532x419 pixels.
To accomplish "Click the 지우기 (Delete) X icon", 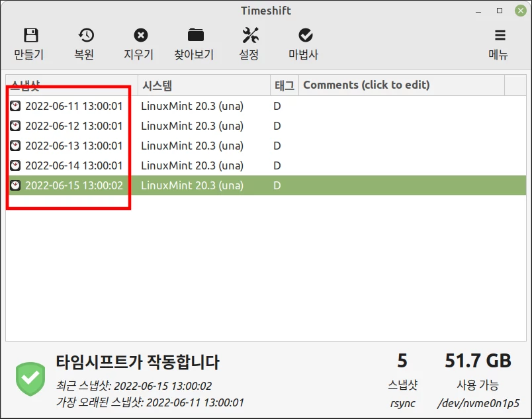I will 141,35.
